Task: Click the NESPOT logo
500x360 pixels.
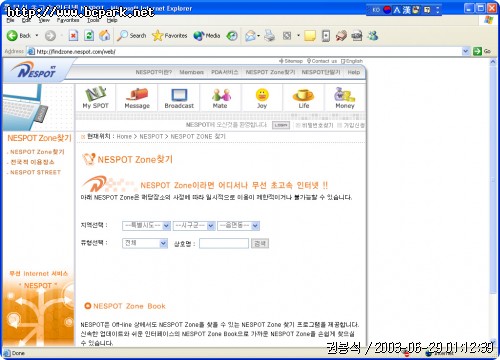Action: 33,71
